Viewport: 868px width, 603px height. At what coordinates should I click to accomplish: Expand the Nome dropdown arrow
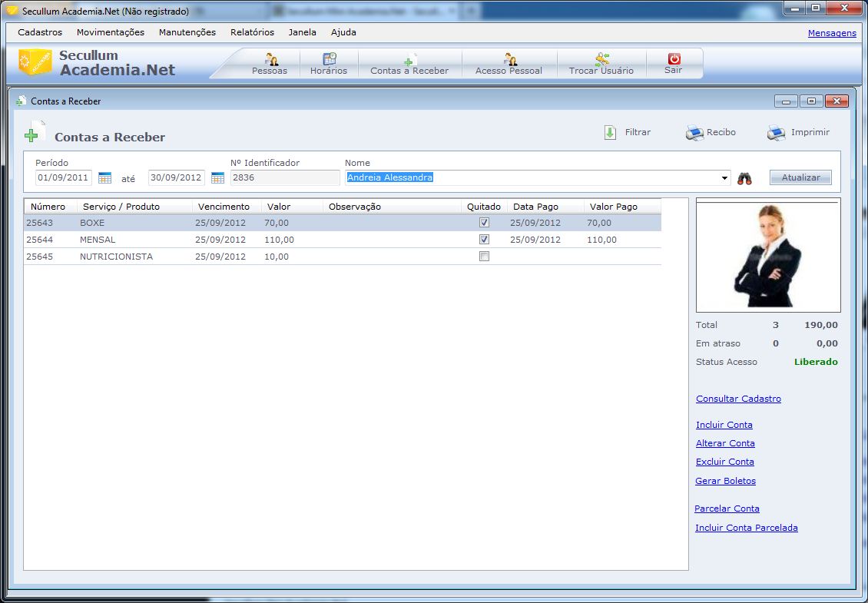[x=724, y=178]
